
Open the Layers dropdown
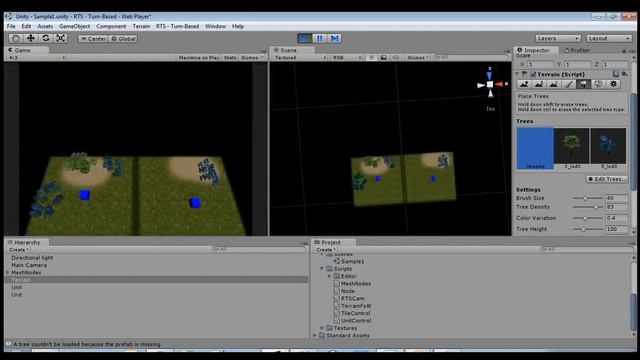coord(558,38)
